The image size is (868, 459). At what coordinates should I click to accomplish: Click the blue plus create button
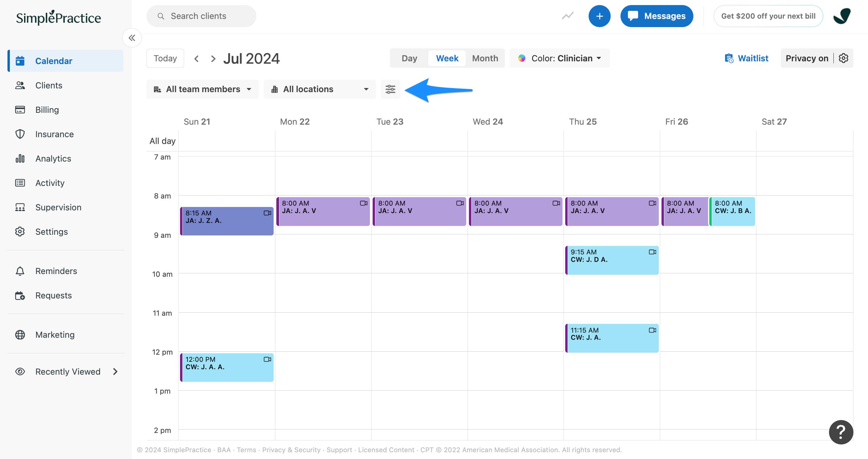[x=599, y=16]
